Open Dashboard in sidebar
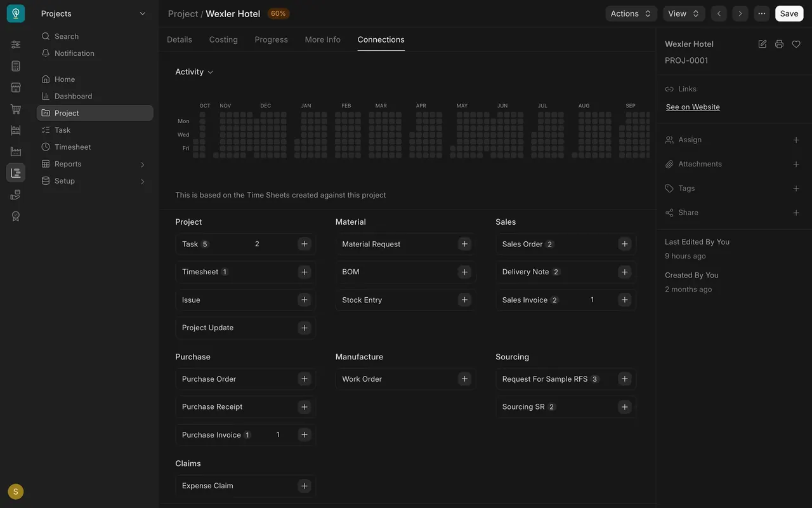The image size is (812, 508). coord(95,96)
